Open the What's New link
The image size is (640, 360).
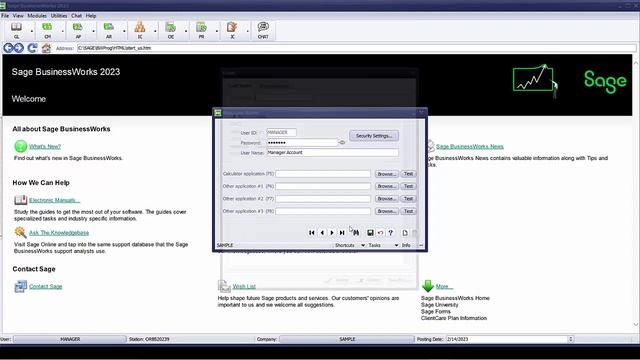click(45, 147)
